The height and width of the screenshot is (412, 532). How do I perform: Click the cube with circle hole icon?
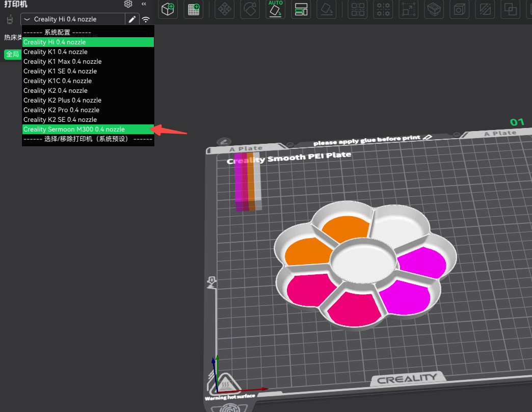460,9
